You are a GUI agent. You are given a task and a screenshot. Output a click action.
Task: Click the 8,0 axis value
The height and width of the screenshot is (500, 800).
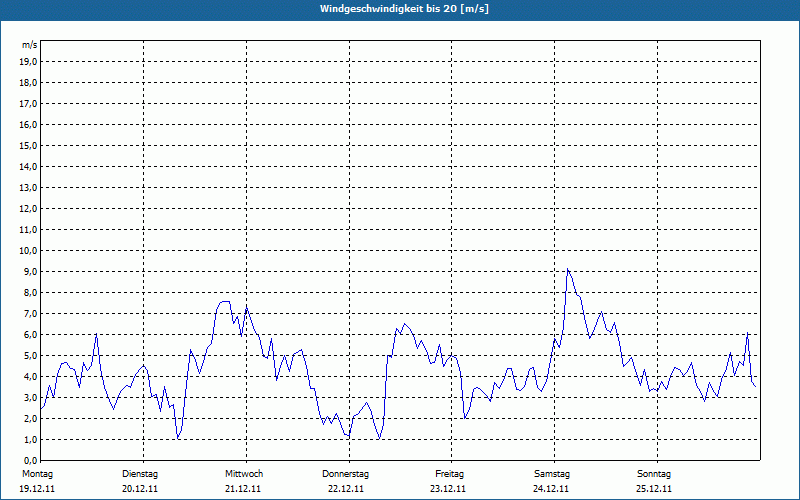pyautogui.click(x=30, y=292)
